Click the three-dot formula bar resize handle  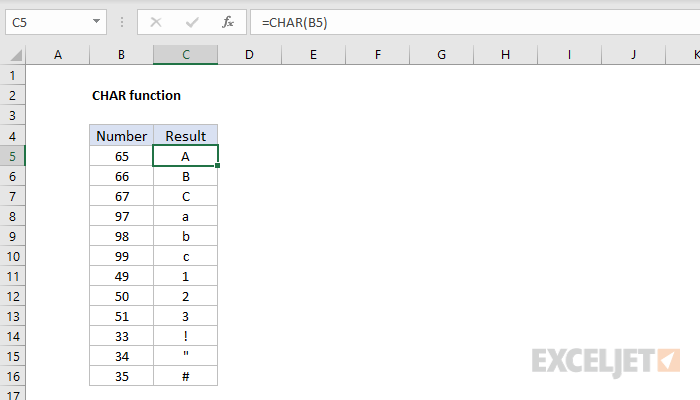coord(127,21)
